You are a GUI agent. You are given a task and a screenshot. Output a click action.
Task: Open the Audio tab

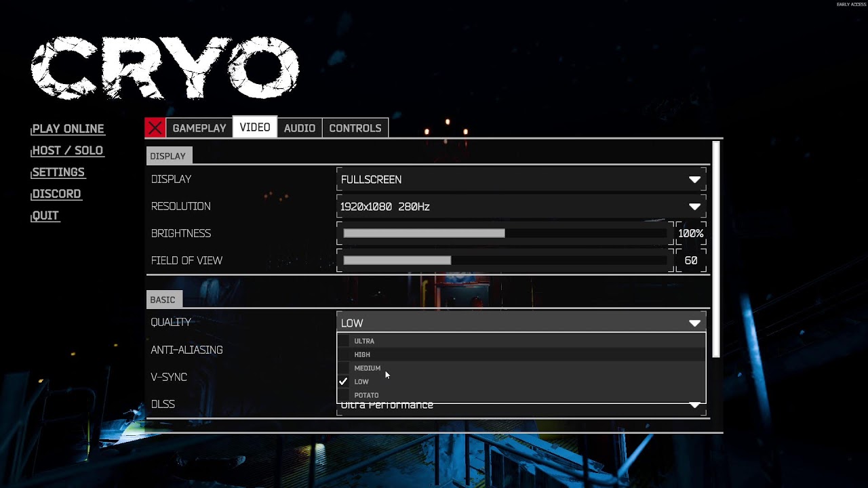(x=299, y=127)
